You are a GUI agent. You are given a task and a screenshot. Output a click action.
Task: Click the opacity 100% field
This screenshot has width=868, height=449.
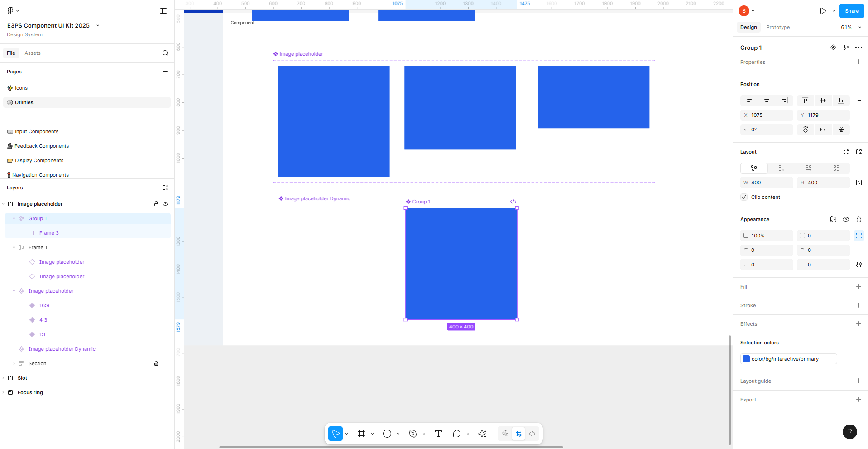coord(767,236)
